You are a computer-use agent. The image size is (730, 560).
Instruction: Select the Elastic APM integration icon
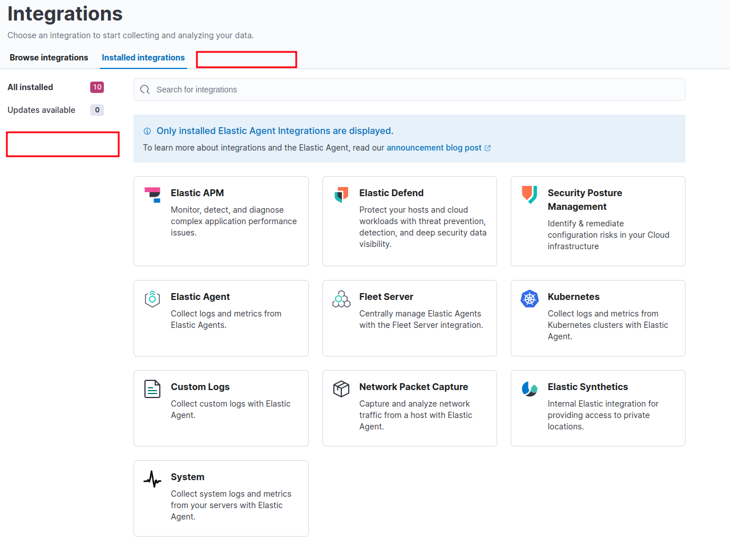(x=152, y=194)
